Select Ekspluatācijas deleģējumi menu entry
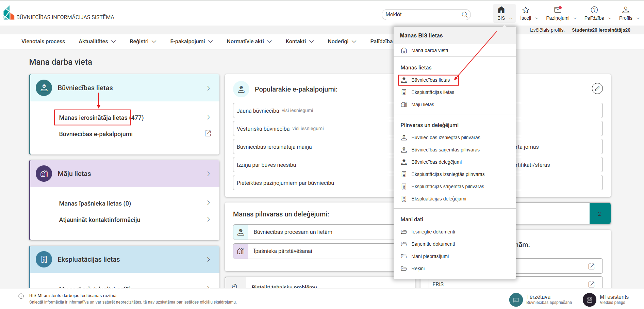Viewport: 644px width, 309px height. pos(439,199)
